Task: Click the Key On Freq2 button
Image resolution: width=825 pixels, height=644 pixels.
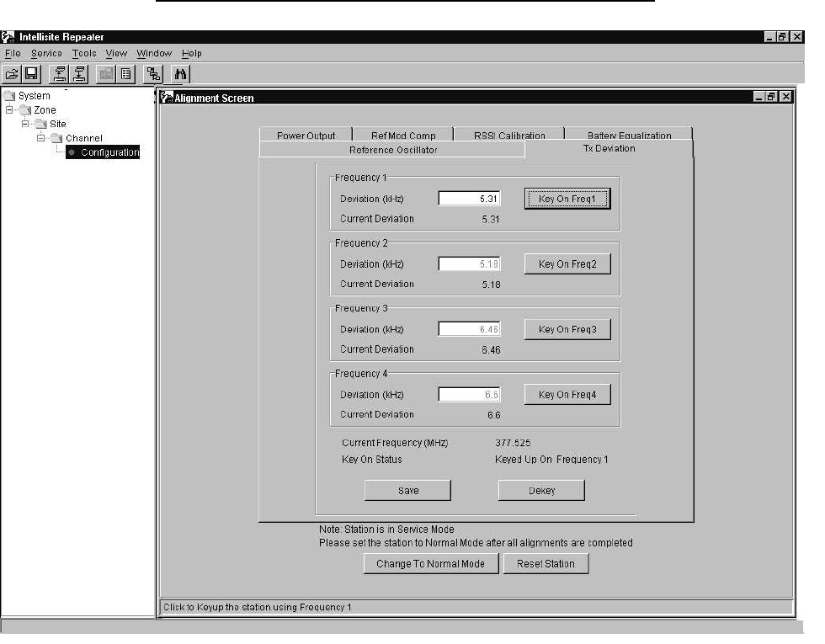Action: click(567, 264)
